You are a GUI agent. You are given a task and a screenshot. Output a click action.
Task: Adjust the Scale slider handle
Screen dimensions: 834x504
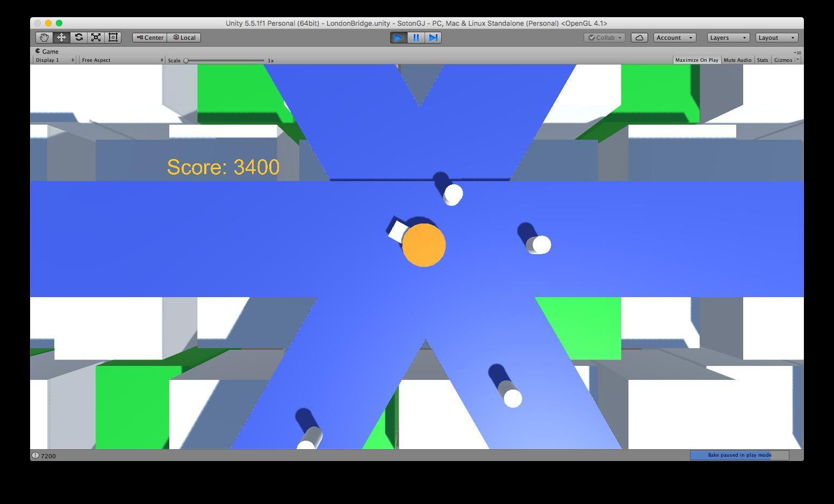tap(186, 61)
